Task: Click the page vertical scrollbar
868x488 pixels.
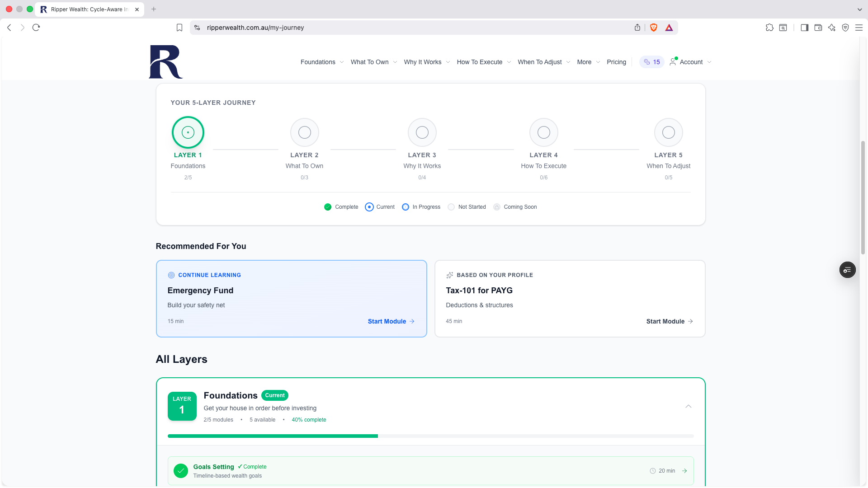Action: pos(863,197)
